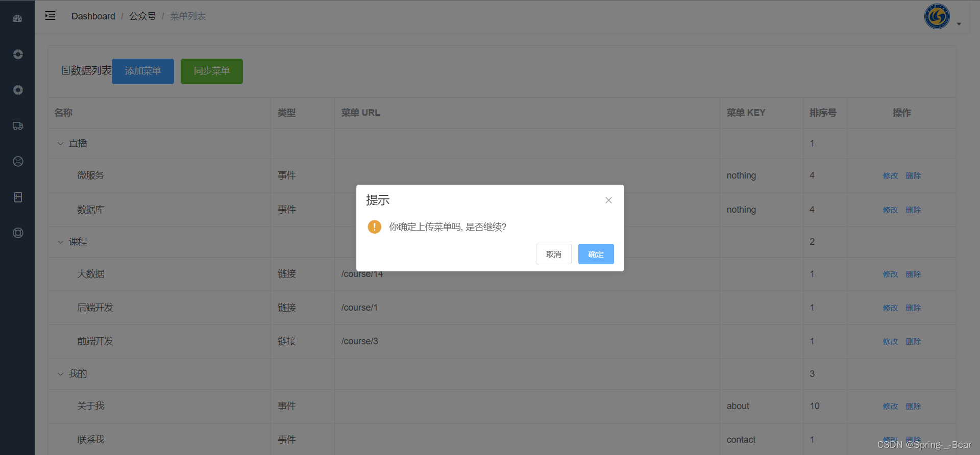Click the contact key cell
Viewport: 980px width, 455px height.
762,439
